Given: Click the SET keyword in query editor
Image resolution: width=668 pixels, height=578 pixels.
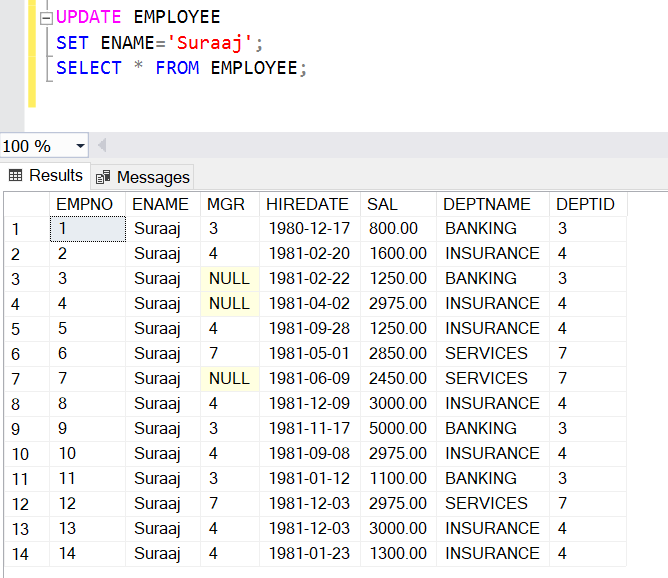Looking at the screenshot, I should click(x=72, y=43).
